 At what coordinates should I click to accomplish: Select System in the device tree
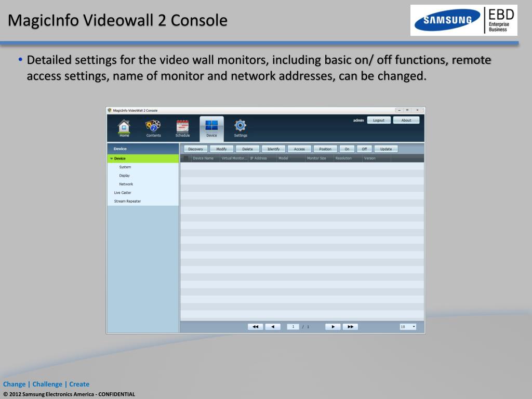coord(125,167)
